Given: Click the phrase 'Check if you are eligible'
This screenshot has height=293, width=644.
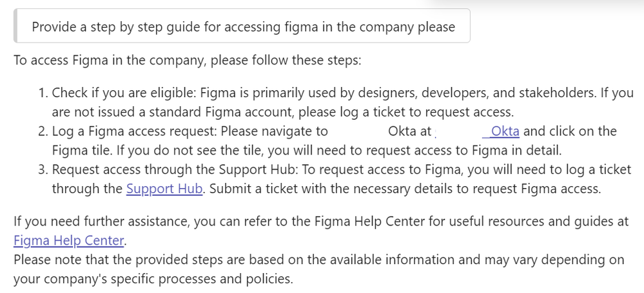Looking at the screenshot, I should [x=122, y=93].
